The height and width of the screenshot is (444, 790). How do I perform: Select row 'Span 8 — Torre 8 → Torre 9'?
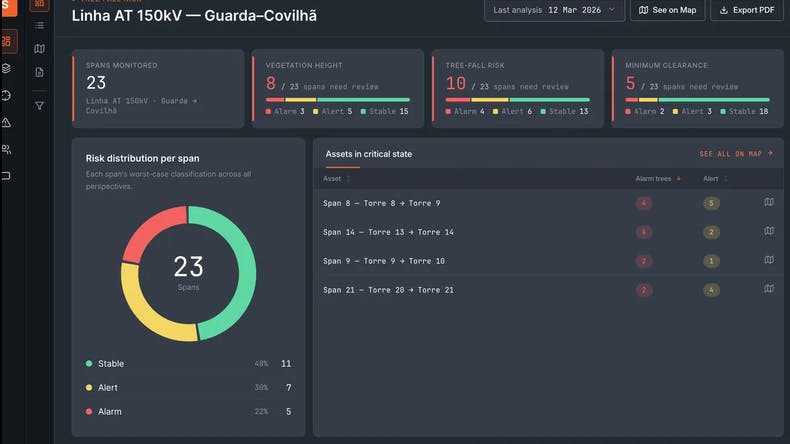pos(548,203)
